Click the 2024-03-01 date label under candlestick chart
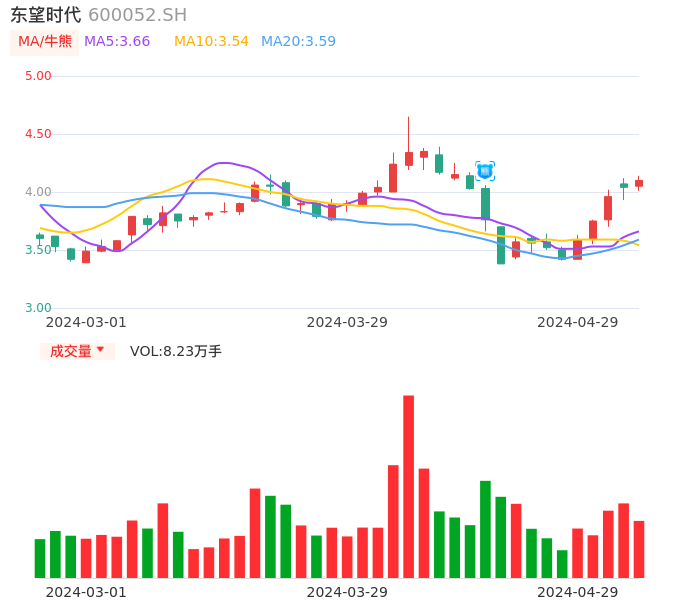Image resolution: width=686 pixels, height=606 pixels. coord(86,322)
